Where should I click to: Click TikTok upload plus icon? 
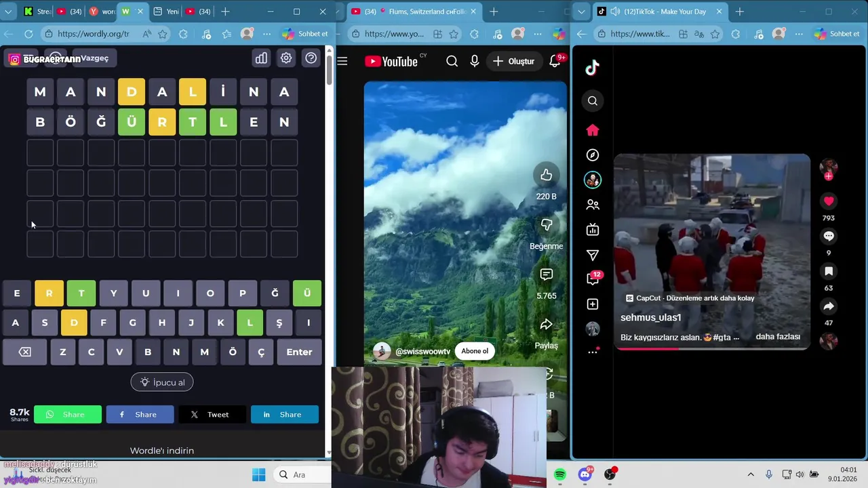point(593,304)
